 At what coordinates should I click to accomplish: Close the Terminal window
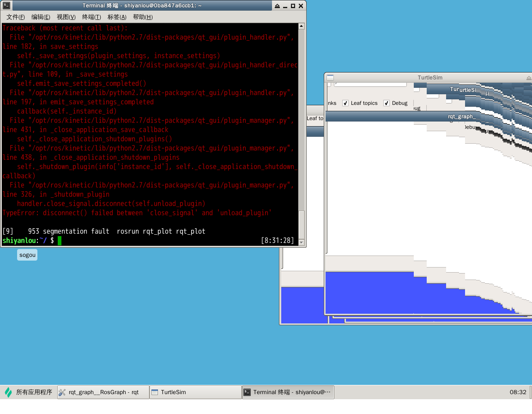(301, 6)
